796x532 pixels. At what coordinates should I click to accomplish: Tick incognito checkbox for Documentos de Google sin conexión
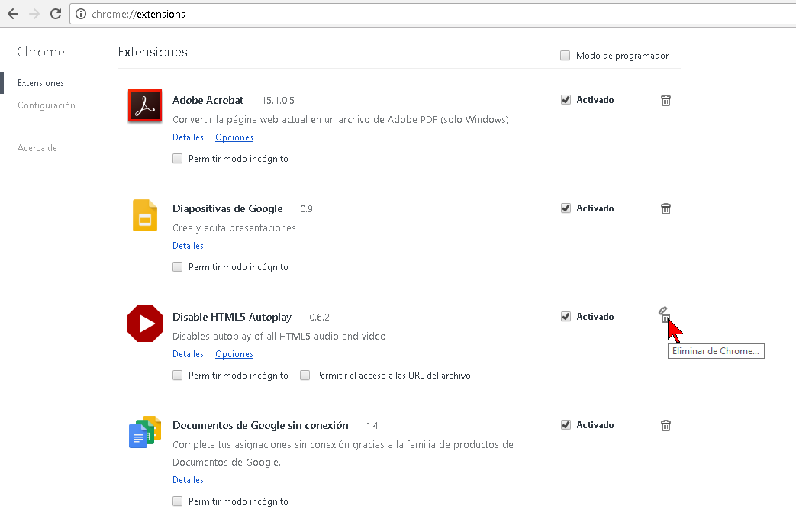tap(177, 501)
